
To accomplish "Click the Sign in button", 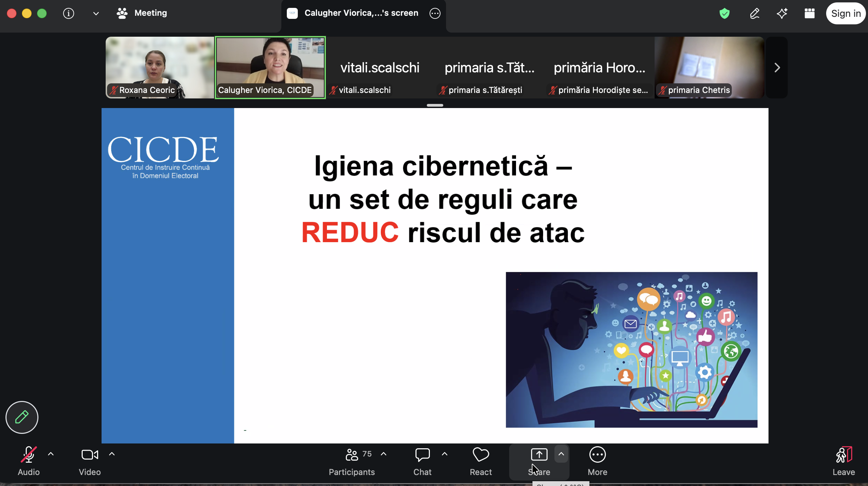I will (846, 13).
